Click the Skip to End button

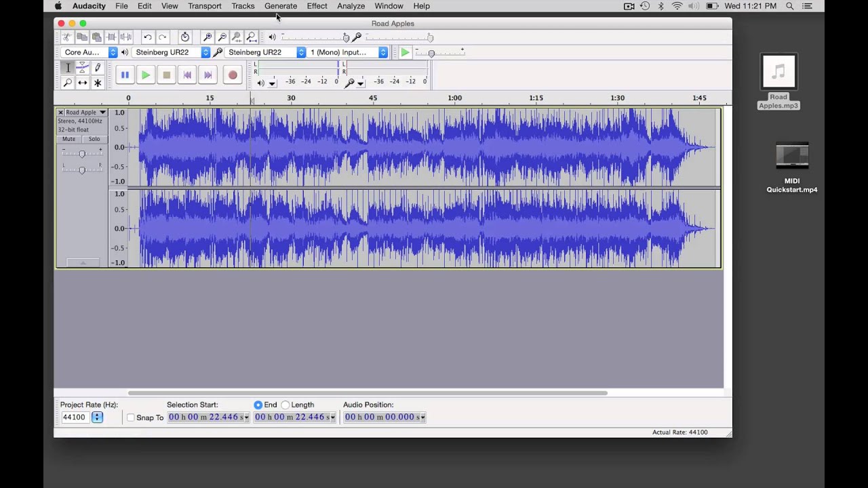pos(208,75)
